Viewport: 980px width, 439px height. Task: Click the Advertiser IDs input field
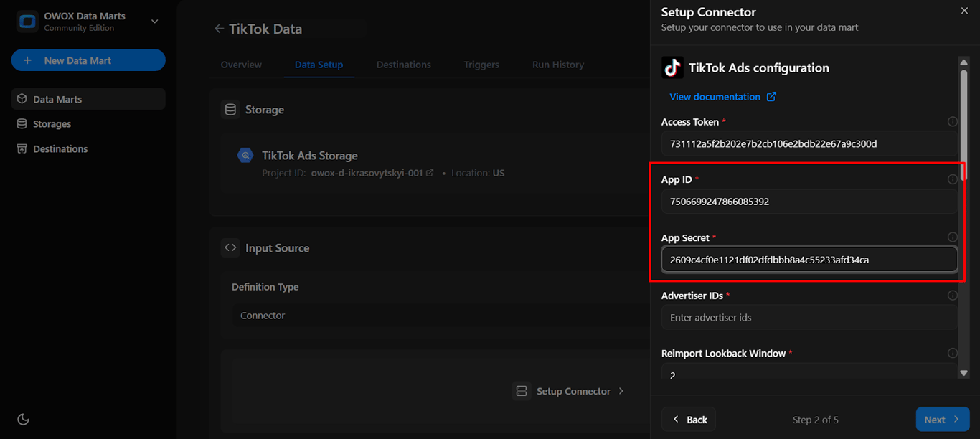(x=809, y=317)
